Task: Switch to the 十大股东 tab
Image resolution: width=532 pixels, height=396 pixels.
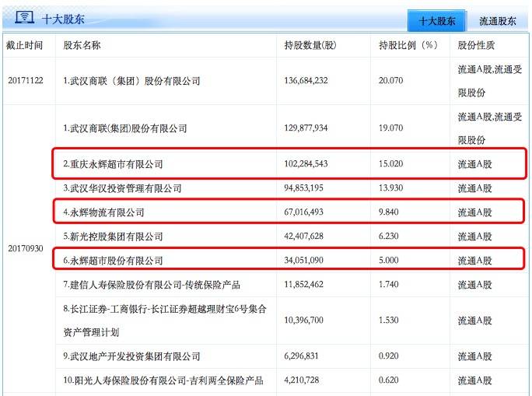Action: (437, 21)
